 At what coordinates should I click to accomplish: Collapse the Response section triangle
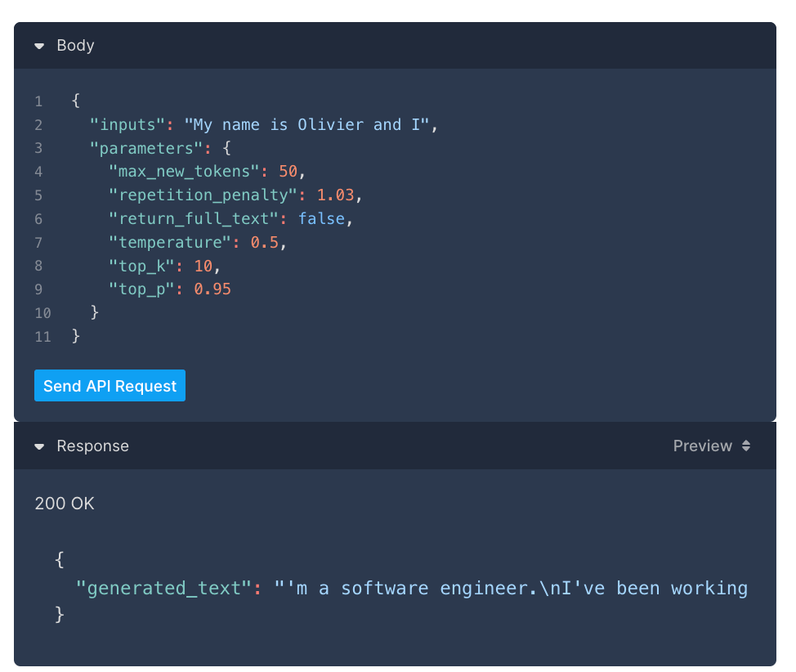tap(39, 447)
